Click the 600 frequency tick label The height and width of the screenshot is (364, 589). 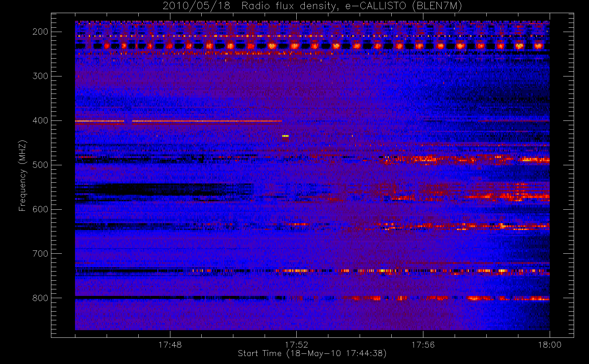click(x=40, y=209)
